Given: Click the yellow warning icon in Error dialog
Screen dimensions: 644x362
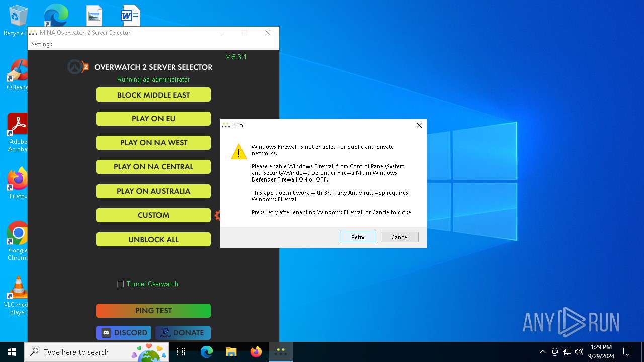Looking at the screenshot, I should [238, 152].
